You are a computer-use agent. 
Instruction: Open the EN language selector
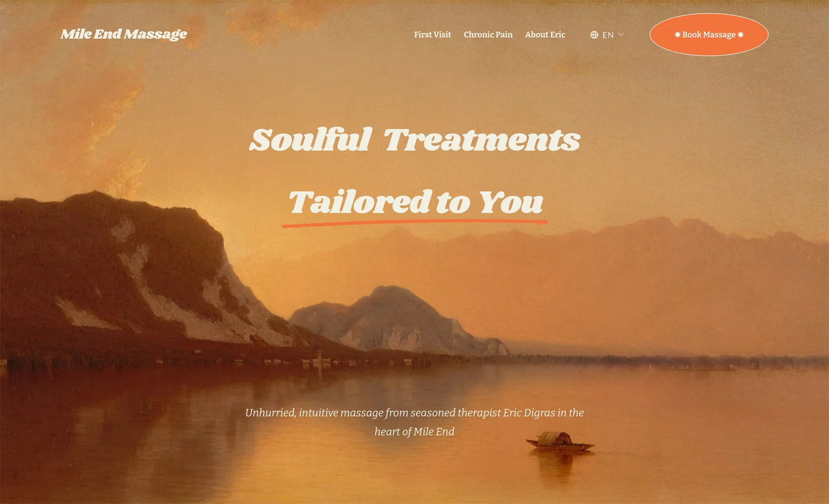click(x=607, y=35)
